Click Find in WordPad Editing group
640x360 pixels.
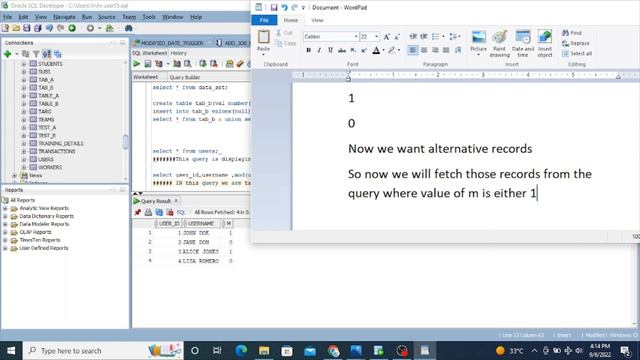[x=572, y=33]
